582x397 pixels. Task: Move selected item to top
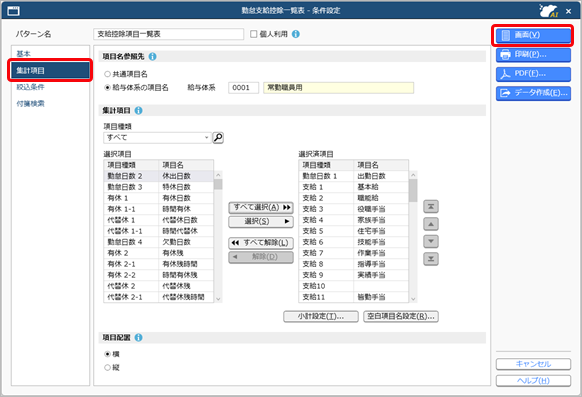point(431,207)
